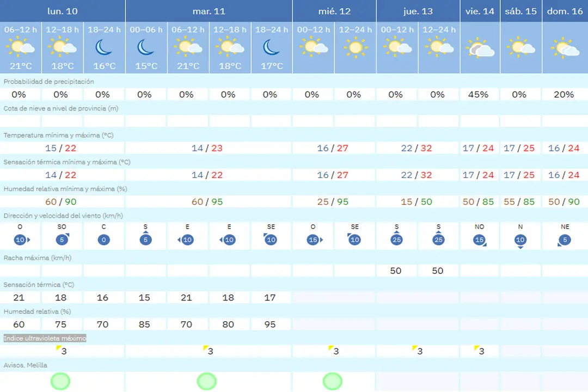Click the 16 / 27 temperature cell for mié. 12
The image size is (588, 392).
tap(333, 148)
